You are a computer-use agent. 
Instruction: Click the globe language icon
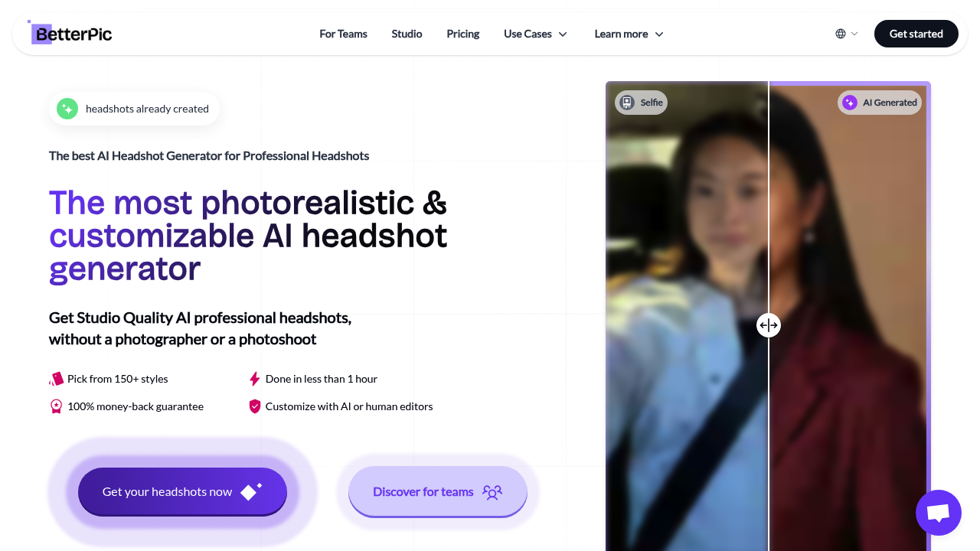tap(841, 34)
